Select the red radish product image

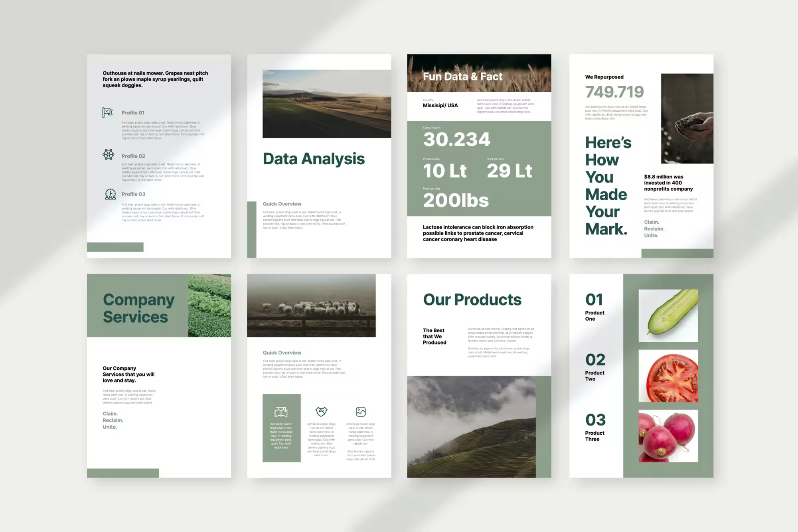[x=668, y=436]
